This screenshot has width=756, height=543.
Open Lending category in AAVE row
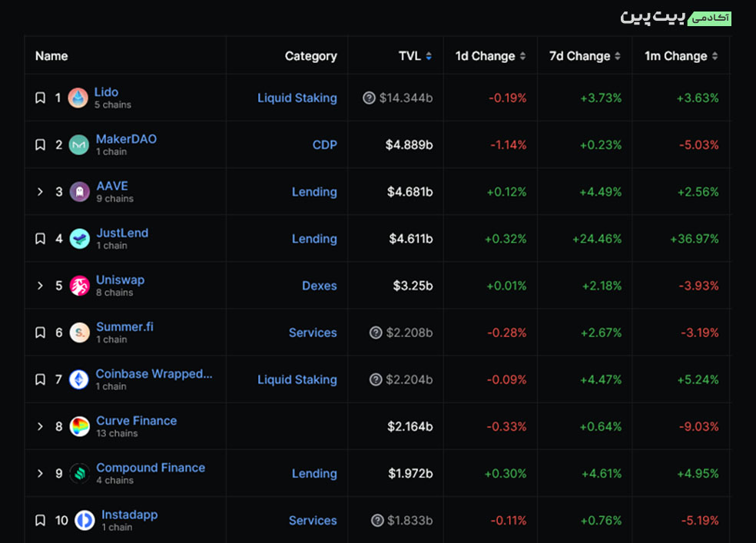[314, 192]
